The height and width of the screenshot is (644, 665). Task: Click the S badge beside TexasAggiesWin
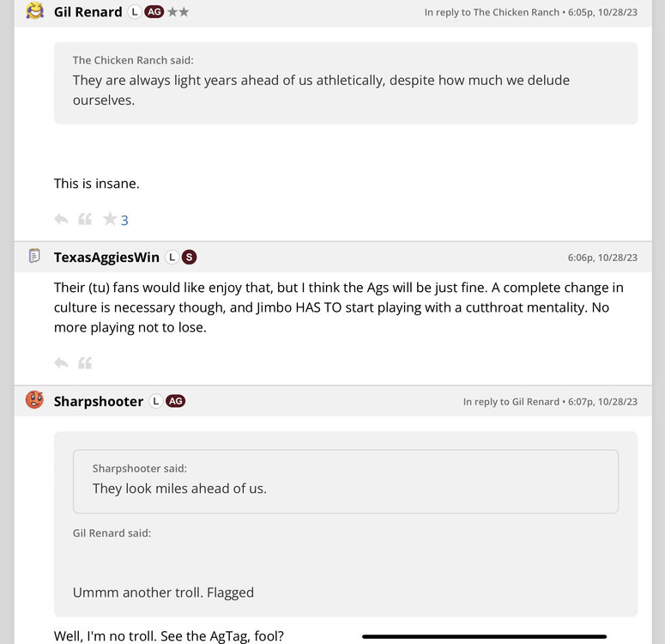[190, 257]
